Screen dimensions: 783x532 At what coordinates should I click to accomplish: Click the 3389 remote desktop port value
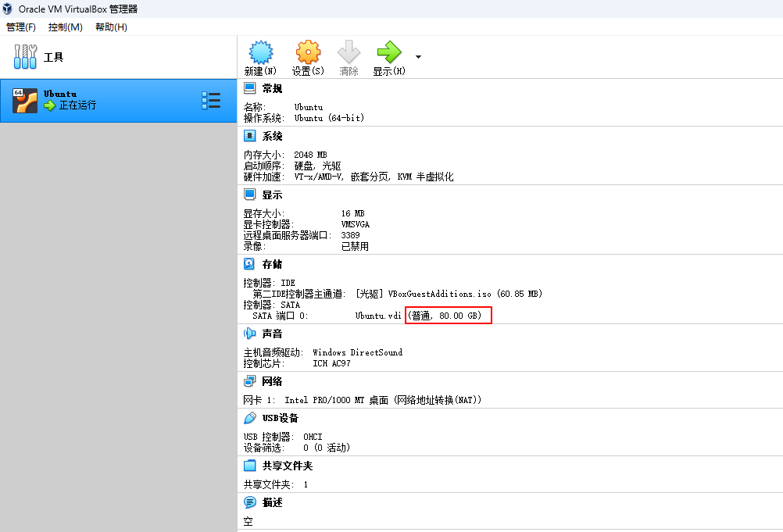tap(351, 235)
